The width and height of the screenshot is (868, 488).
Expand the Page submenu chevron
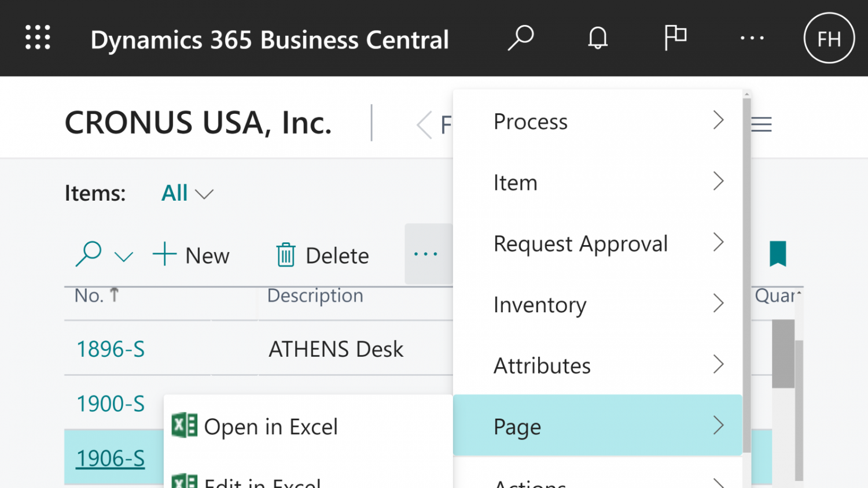point(719,426)
